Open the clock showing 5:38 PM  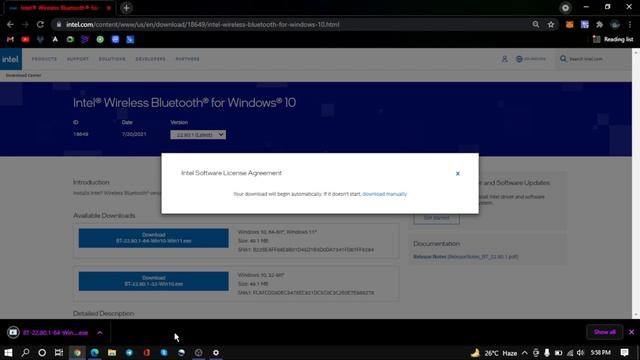(600, 353)
